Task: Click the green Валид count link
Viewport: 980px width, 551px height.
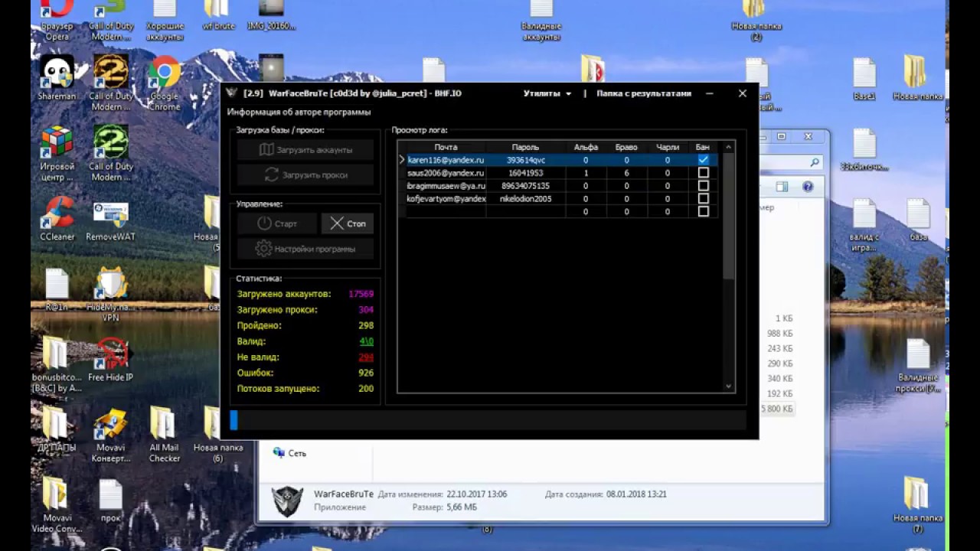Action: (366, 341)
